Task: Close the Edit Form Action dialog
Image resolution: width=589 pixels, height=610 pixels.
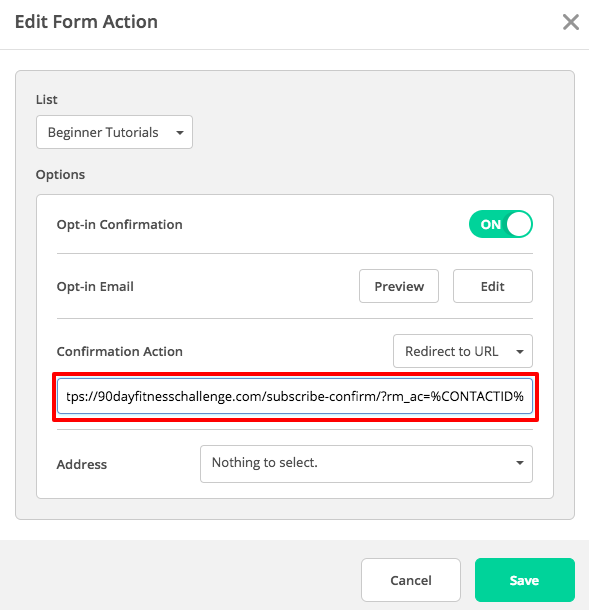Action: [571, 22]
